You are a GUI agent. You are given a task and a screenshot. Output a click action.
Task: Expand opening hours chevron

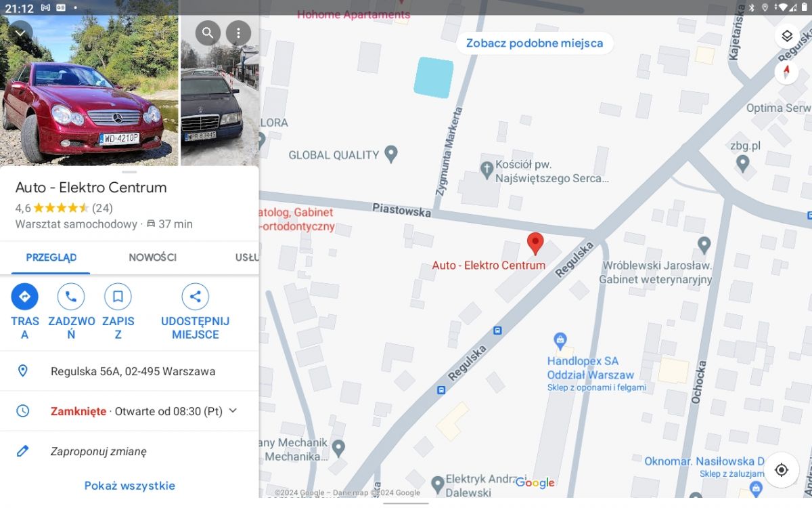(233, 410)
